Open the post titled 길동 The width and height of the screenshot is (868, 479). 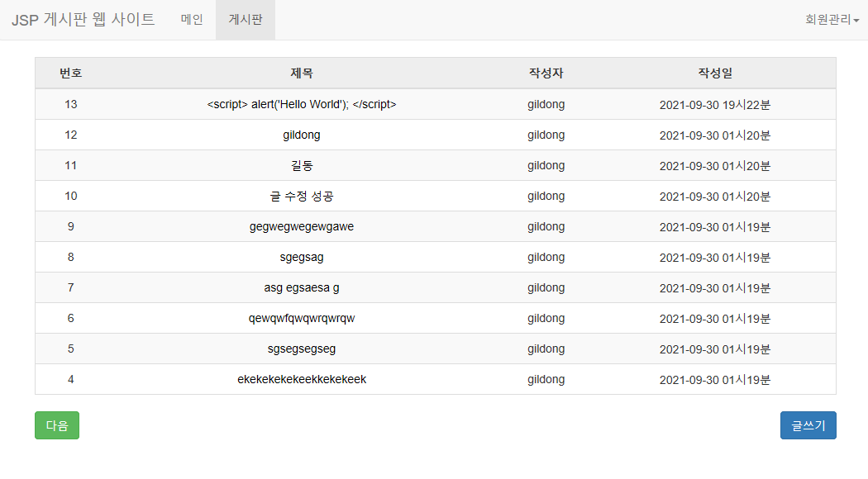[302, 165]
